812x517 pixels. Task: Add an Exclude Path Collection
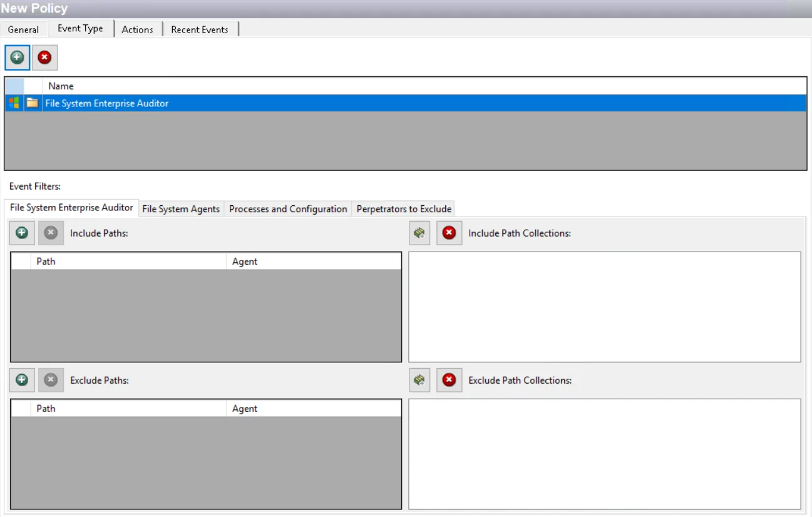(x=419, y=380)
